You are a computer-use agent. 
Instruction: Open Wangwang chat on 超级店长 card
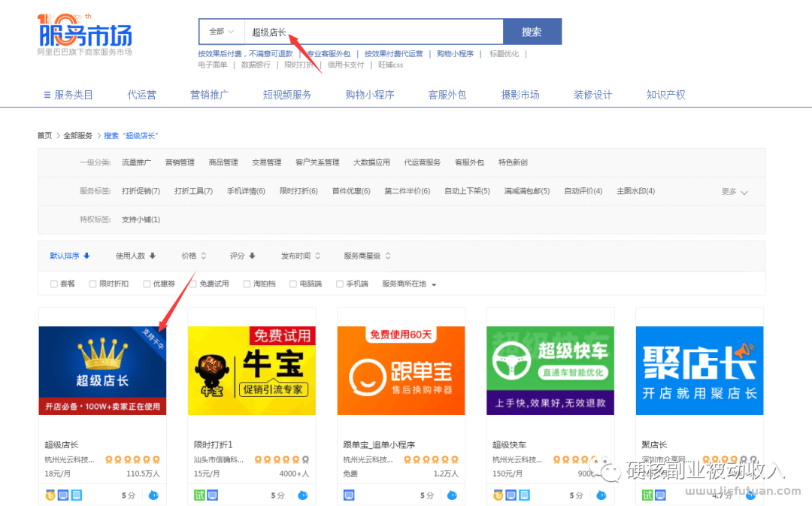coord(153,495)
